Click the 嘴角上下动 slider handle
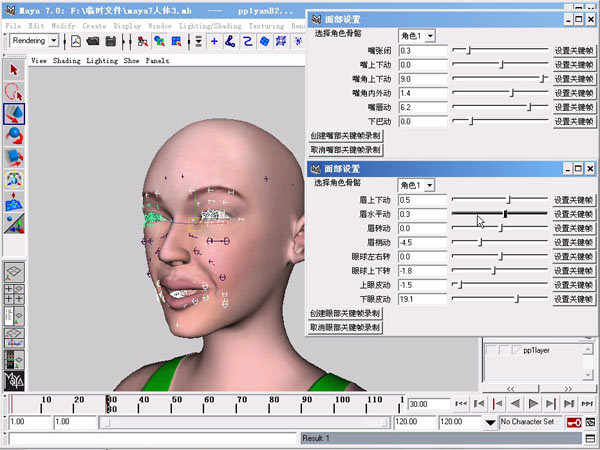The width and height of the screenshot is (600, 450). pyautogui.click(x=543, y=79)
